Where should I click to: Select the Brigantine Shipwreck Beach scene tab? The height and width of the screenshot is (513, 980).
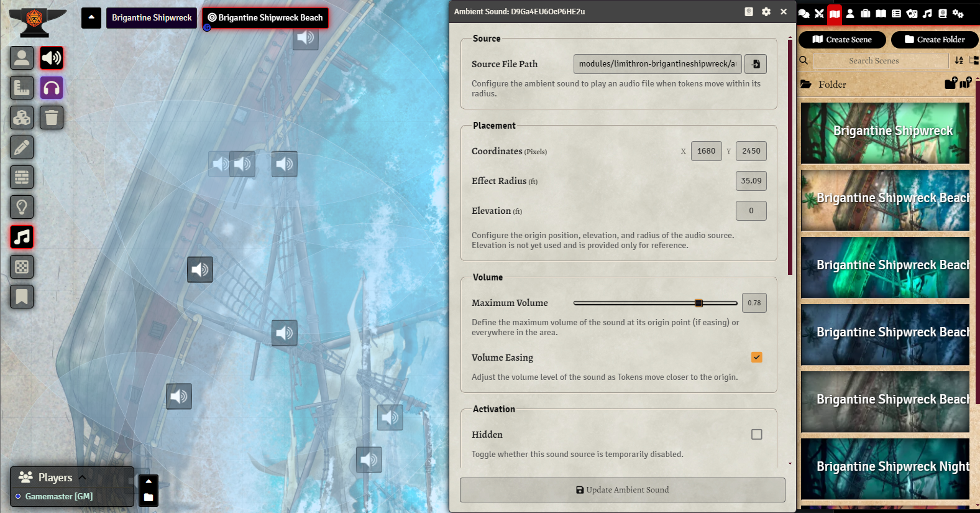[x=265, y=17]
